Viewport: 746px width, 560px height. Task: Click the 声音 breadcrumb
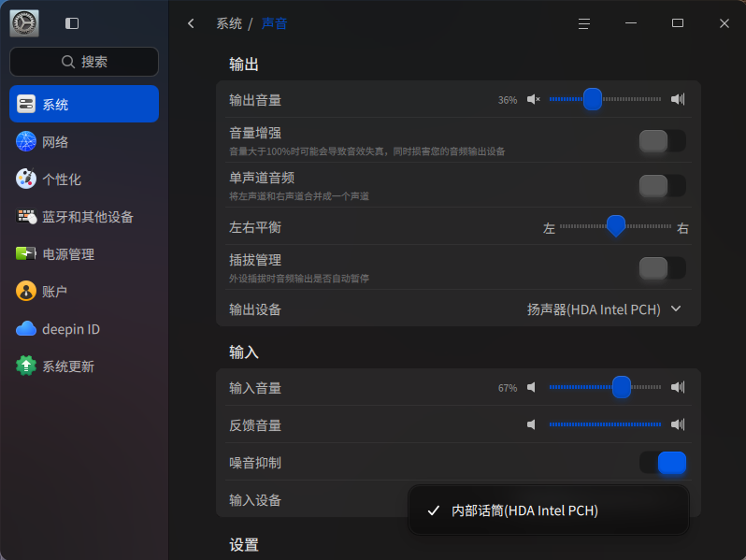(274, 23)
